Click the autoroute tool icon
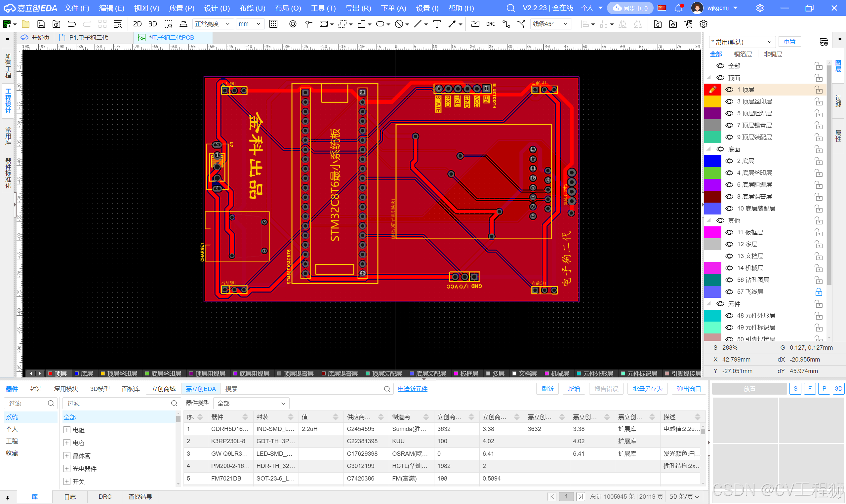Image resolution: width=846 pixels, height=504 pixels. point(506,24)
